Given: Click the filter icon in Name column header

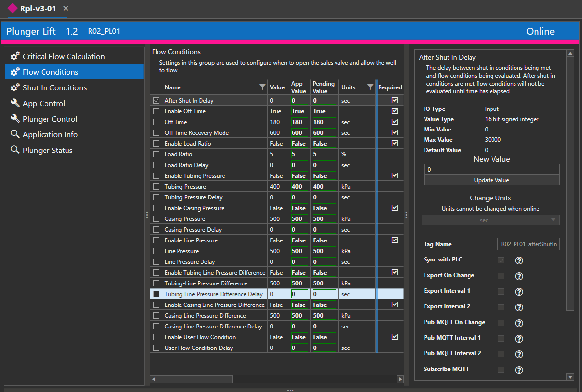Looking at the screenshot, I should (262, 87).
